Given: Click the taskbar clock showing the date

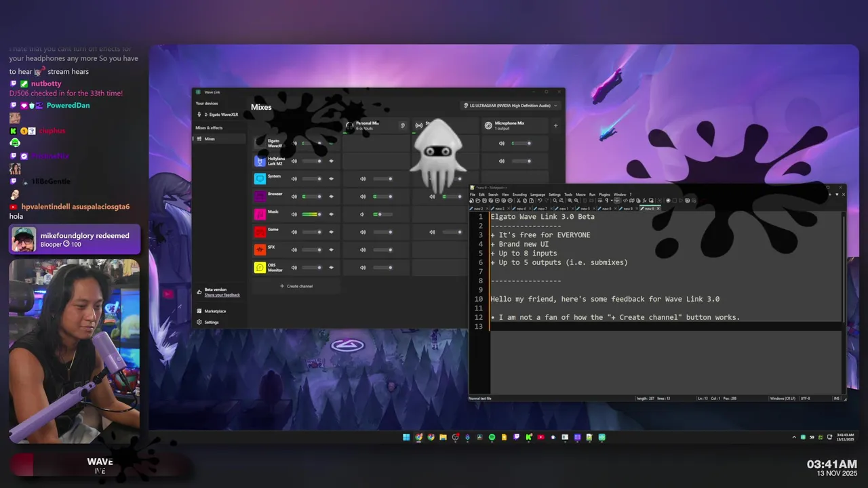Looking at the screenshot, I should tap(845, 437).
